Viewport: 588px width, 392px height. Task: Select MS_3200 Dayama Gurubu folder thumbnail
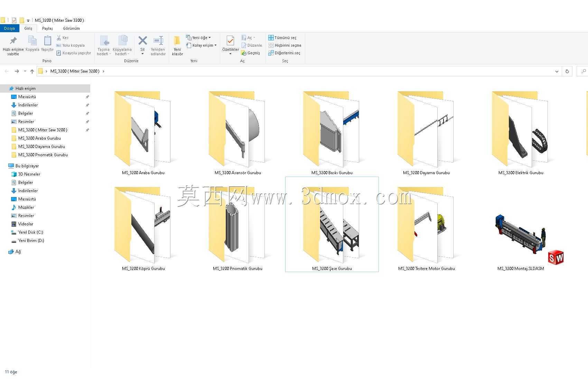click(426, 129)
